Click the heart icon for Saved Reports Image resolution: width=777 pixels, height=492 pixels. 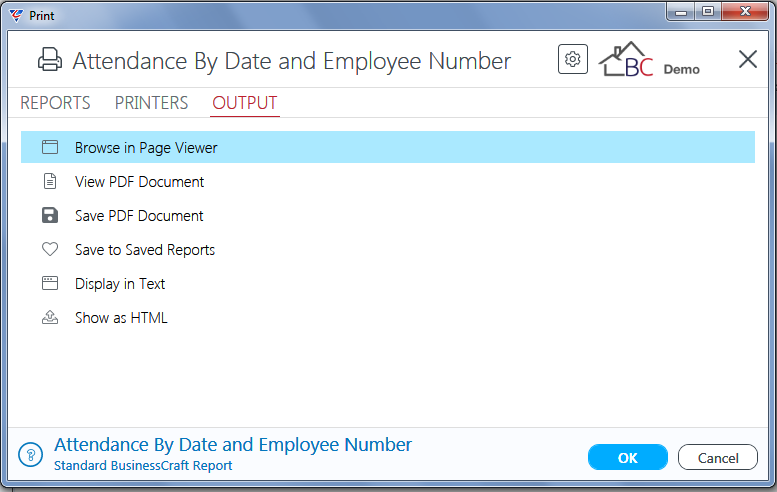50,249
